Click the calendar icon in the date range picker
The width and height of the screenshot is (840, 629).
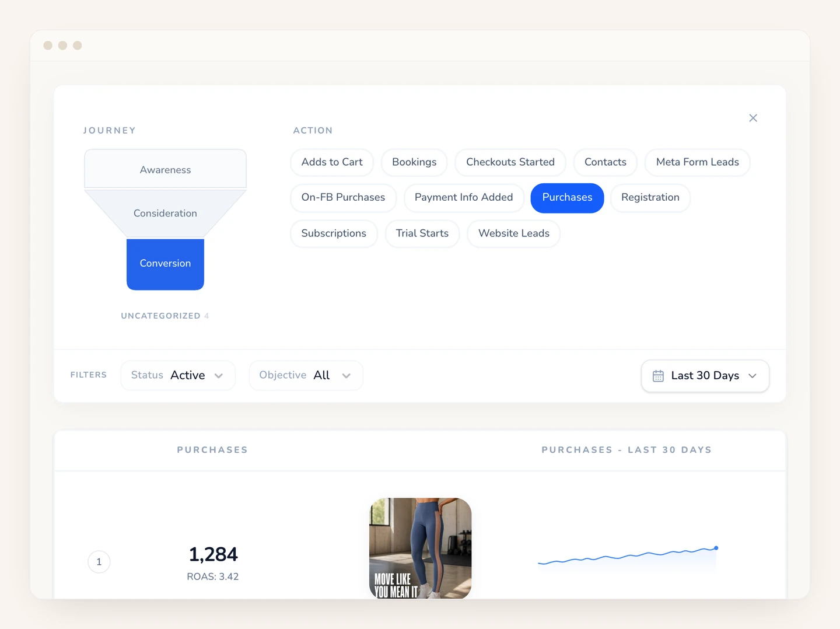pyautogui.click(x=658, y=376)
